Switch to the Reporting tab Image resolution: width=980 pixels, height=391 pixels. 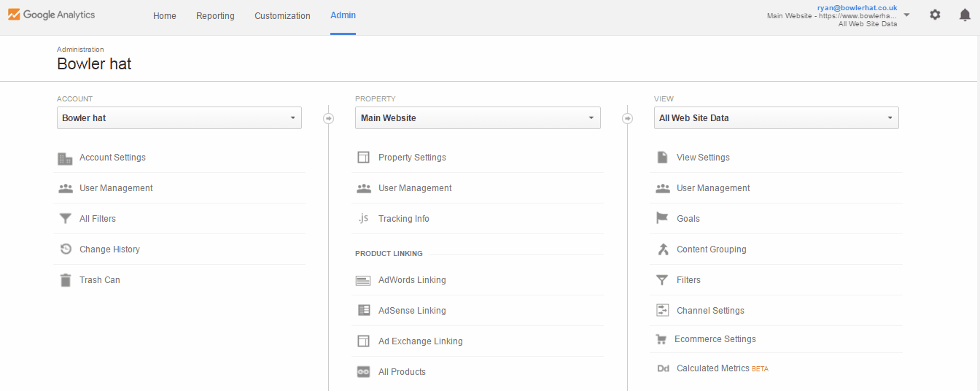click(215, 16)
